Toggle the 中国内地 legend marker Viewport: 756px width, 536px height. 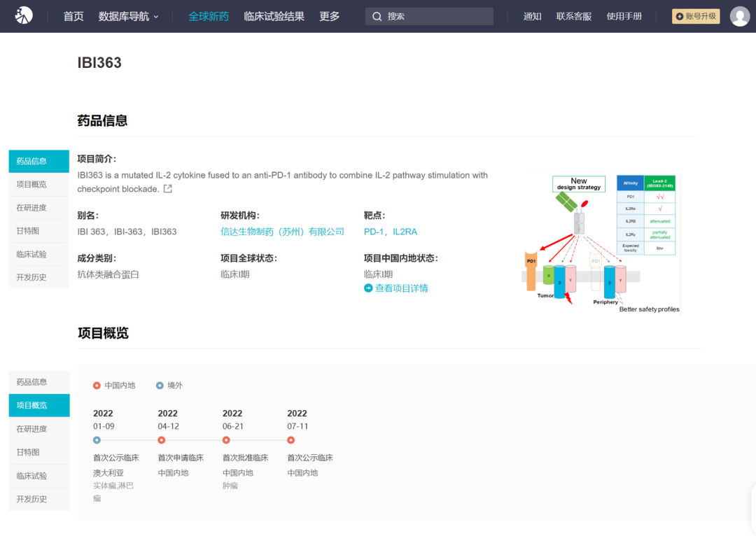point(97,386)
